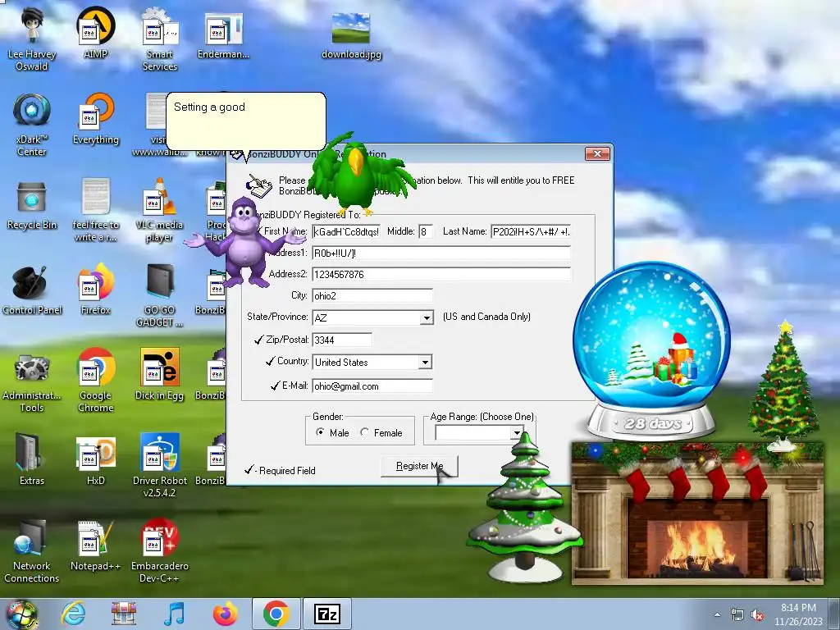Open the 'feel free to write a r...' text file
This screenshot has width=840, height=630.
(95, 210)
